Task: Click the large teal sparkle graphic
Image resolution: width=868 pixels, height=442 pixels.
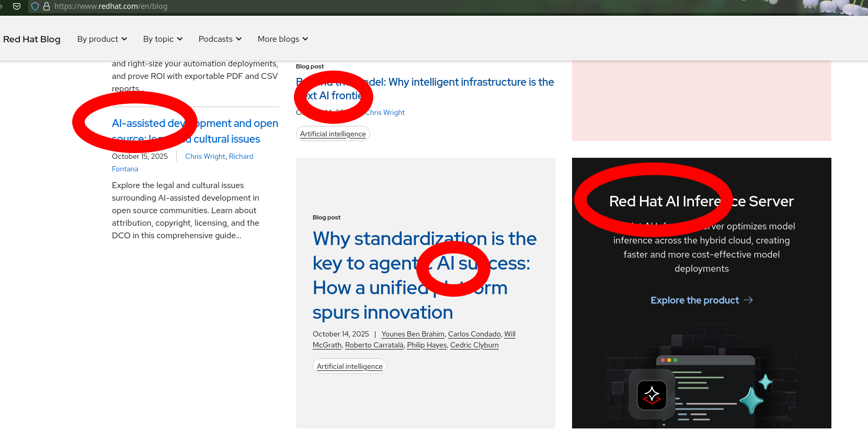Action: [751, 401]
